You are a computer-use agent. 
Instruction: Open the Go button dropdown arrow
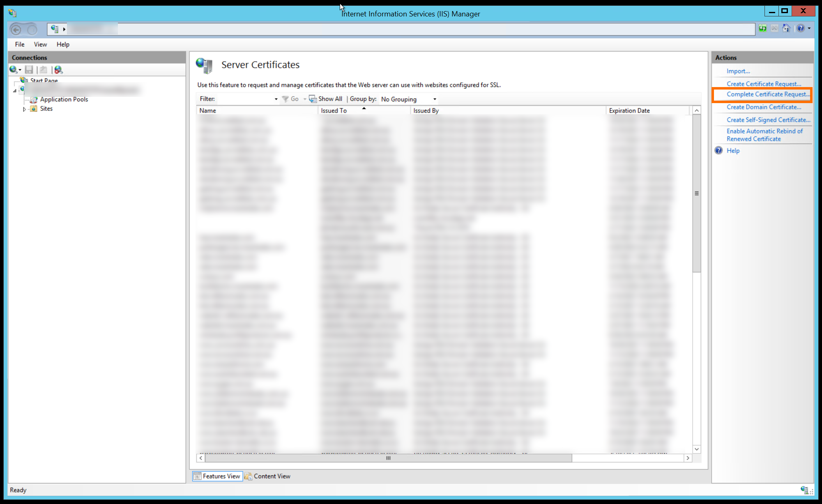pyautogui.click(x=305, y=99)
